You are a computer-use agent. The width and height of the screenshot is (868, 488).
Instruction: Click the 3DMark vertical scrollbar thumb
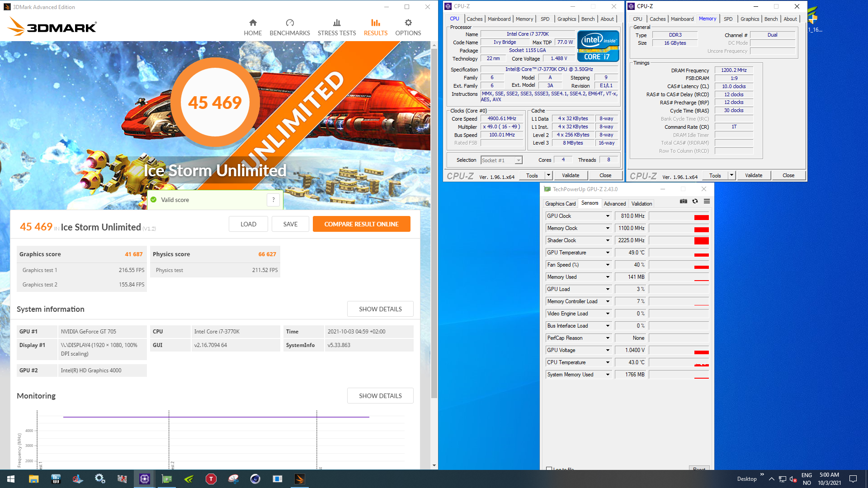(x=434, y=223)
